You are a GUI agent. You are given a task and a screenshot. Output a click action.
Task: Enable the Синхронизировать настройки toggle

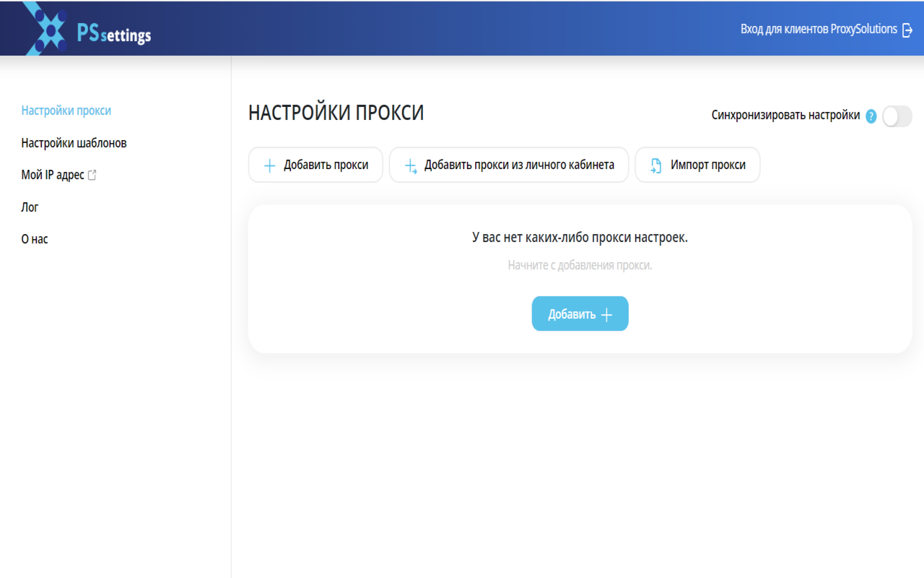point(897,116)
